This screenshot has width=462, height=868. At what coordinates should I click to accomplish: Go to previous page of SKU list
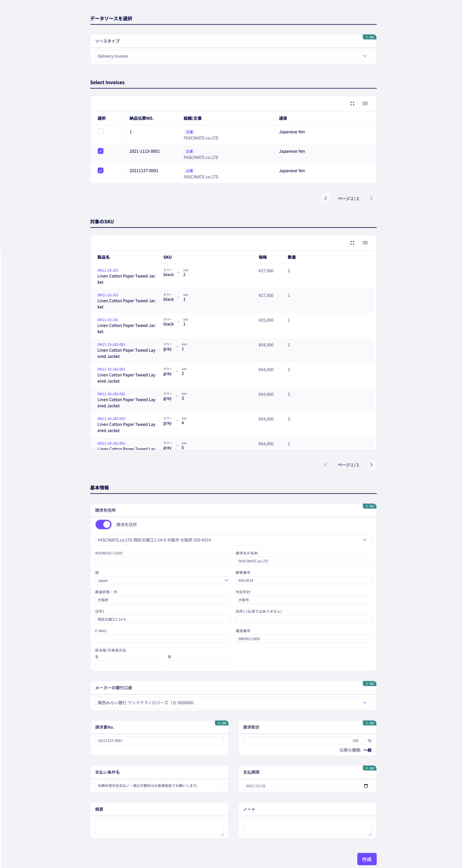click(326, 465)
